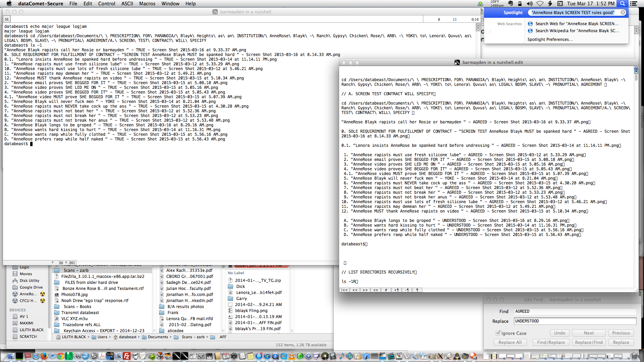The height and width of the screenshot is (362, 644).
Task: Open Spotlight Preferences link
Action: click(550, 40)
